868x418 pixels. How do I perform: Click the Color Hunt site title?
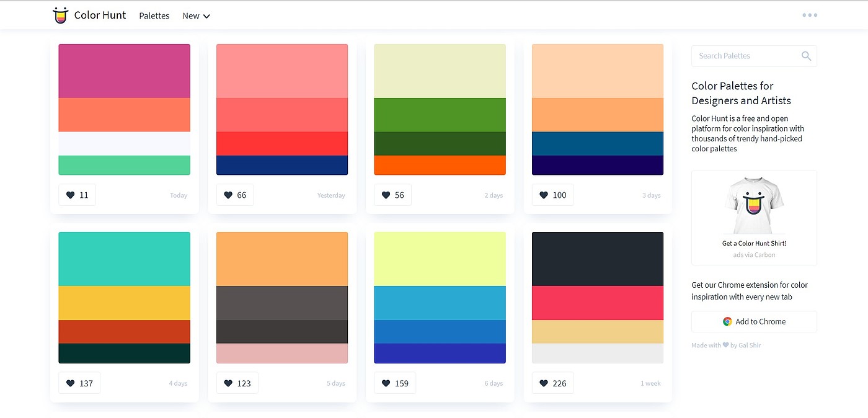[100, 16]
